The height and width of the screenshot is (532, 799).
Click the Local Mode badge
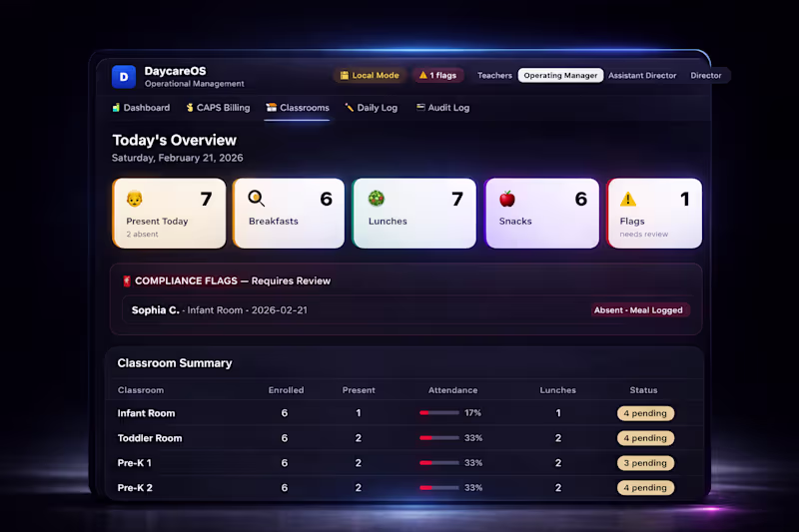(370, 75)
